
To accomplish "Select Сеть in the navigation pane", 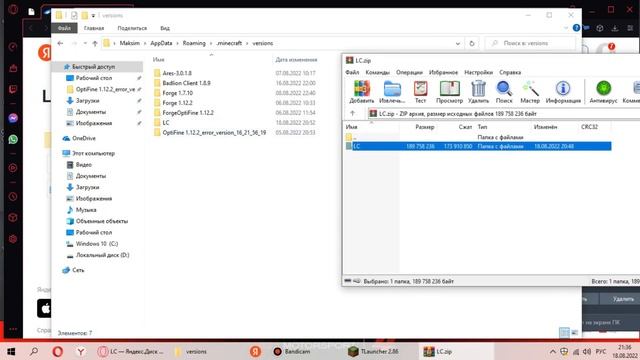I will pos(78,270).
